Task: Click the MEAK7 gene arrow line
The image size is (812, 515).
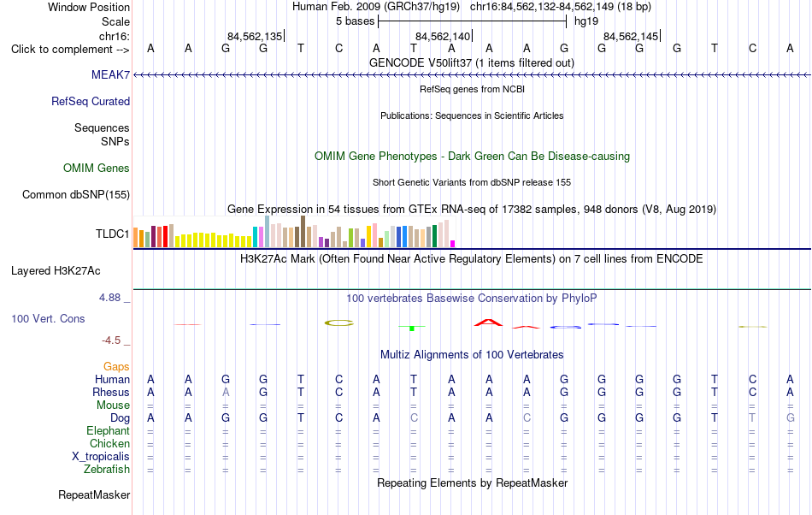Action: [x=472, y=75]
